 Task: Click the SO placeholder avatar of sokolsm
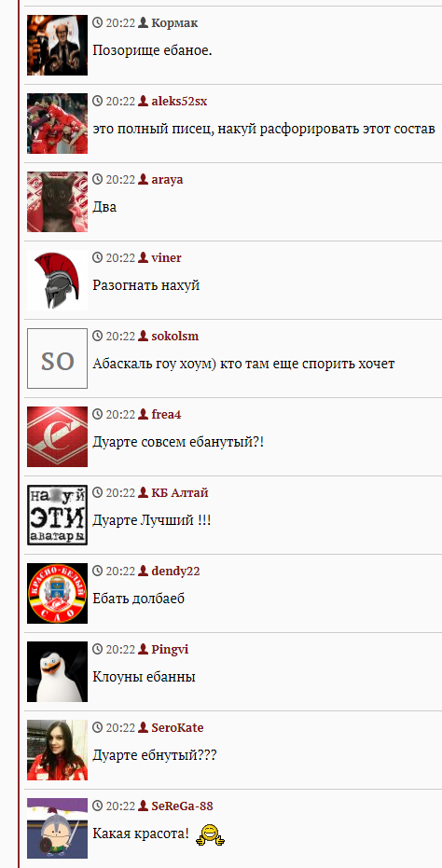point(57,358)
